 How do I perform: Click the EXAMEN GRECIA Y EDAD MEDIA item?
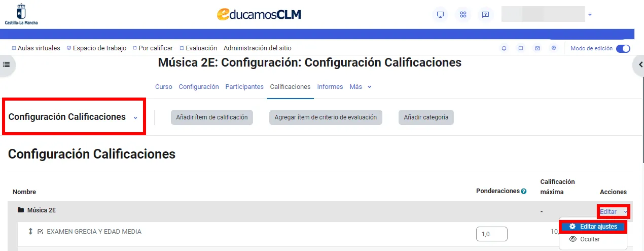coord(94,232)
